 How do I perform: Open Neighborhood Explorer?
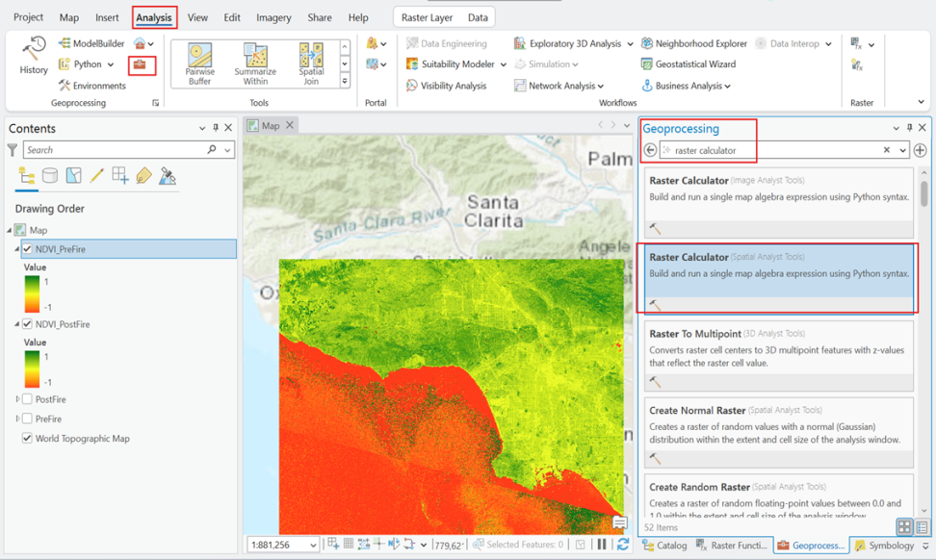[693, 43]
